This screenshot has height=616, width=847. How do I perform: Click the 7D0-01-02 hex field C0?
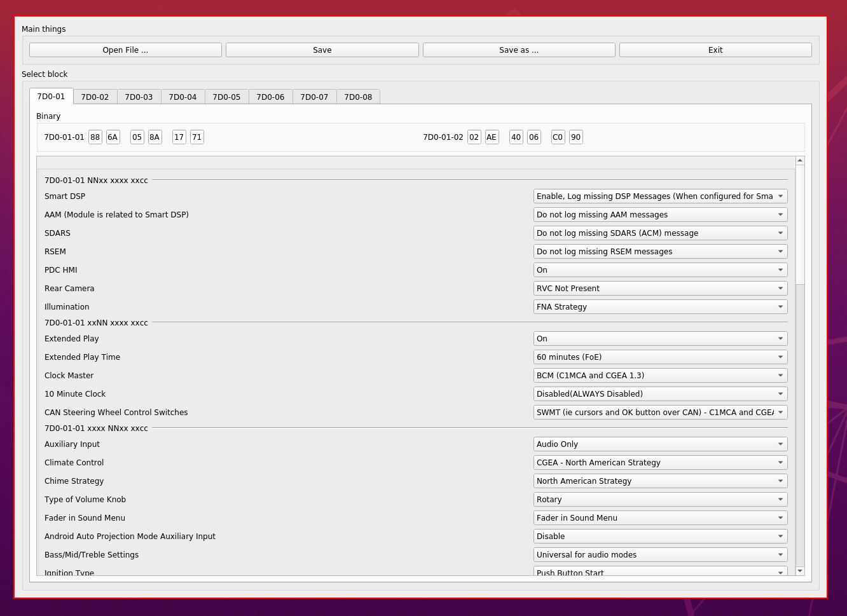(558, 137)
